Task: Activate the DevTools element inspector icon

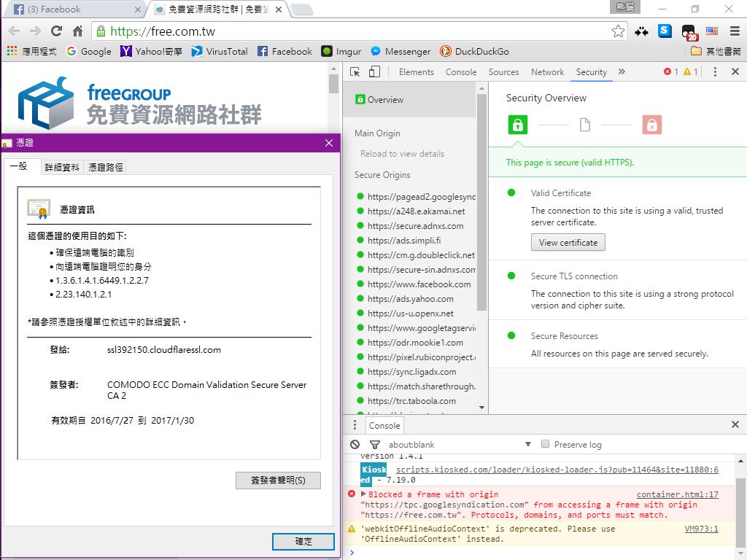Action: [x=355, y=72]
